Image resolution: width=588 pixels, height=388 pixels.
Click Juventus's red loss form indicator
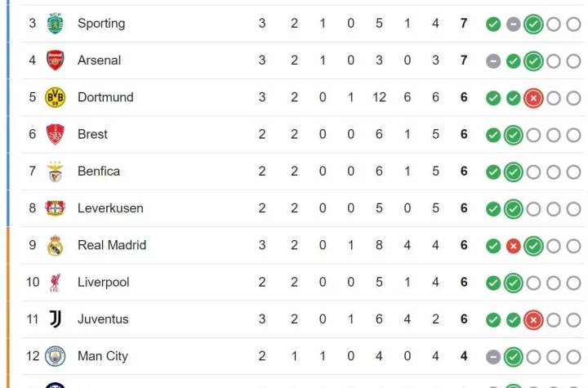click(x=533, y=319)
